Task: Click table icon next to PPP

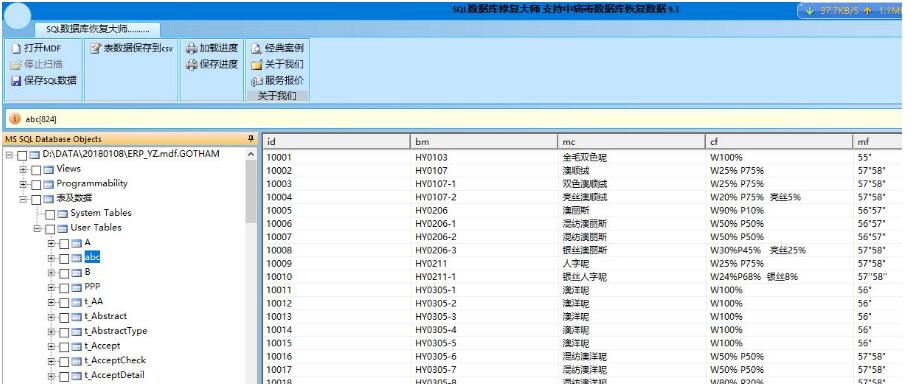Action: [76, 288]
